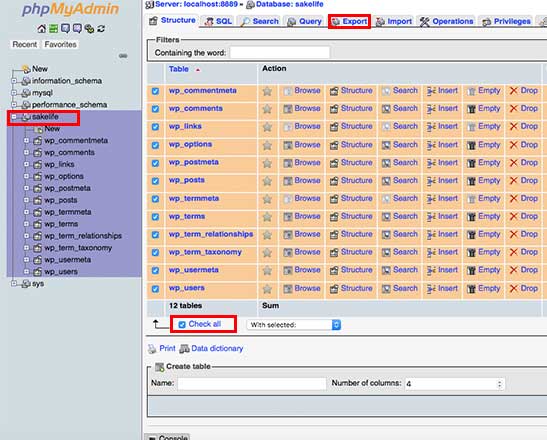Uncheck wp_posts checkbox
Viewport: 547px width, 440px height.
pos(155,181)
